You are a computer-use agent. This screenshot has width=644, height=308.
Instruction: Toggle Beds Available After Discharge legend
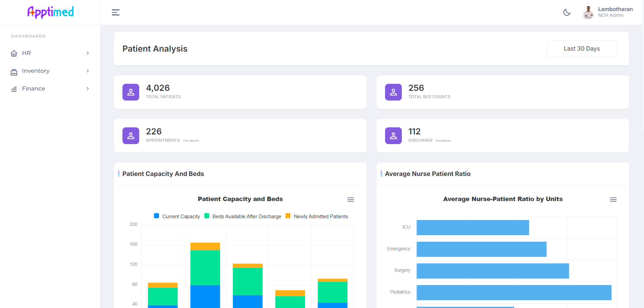click(x=243, y=216)
